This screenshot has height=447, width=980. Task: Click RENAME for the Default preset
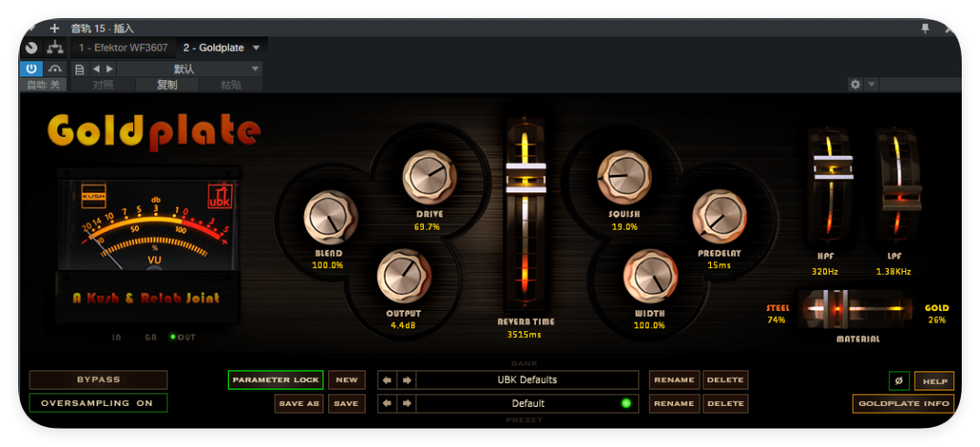point(675,404)
